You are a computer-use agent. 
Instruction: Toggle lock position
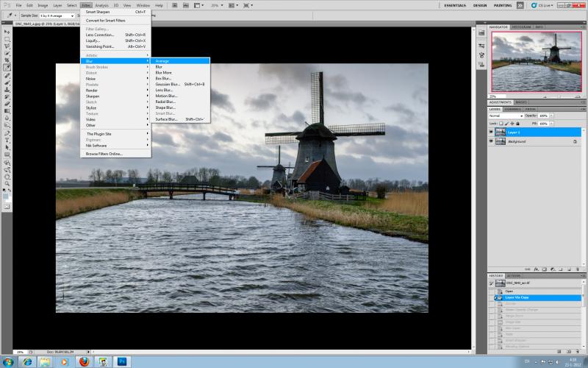coord(512,124)
